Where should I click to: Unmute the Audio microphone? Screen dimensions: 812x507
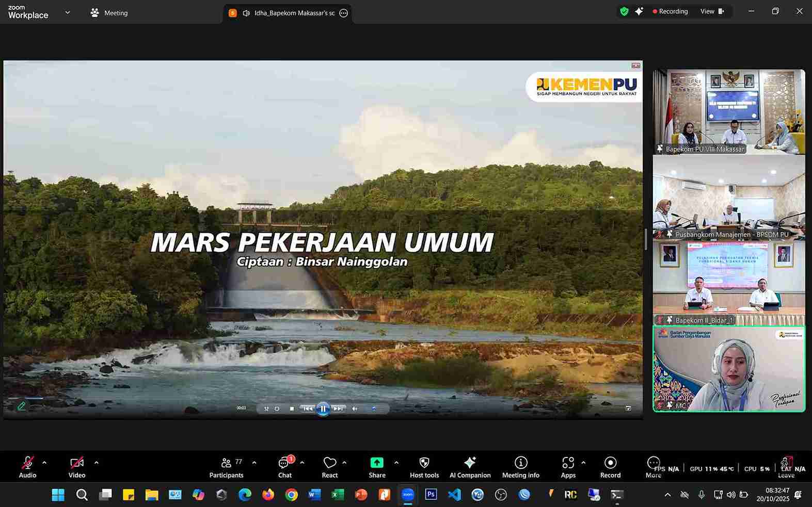(28, 467)
